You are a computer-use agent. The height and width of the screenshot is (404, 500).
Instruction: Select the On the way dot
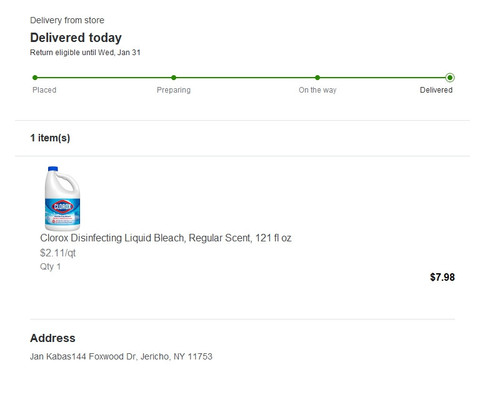click(317, 78)
